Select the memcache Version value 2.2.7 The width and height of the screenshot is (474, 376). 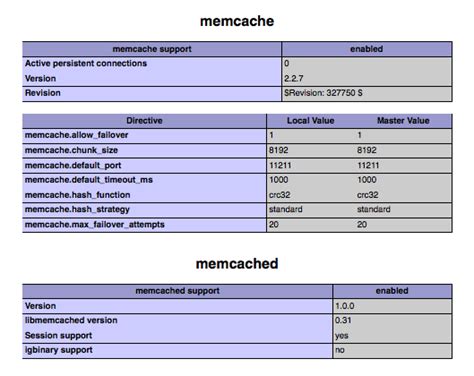(294, 79)
